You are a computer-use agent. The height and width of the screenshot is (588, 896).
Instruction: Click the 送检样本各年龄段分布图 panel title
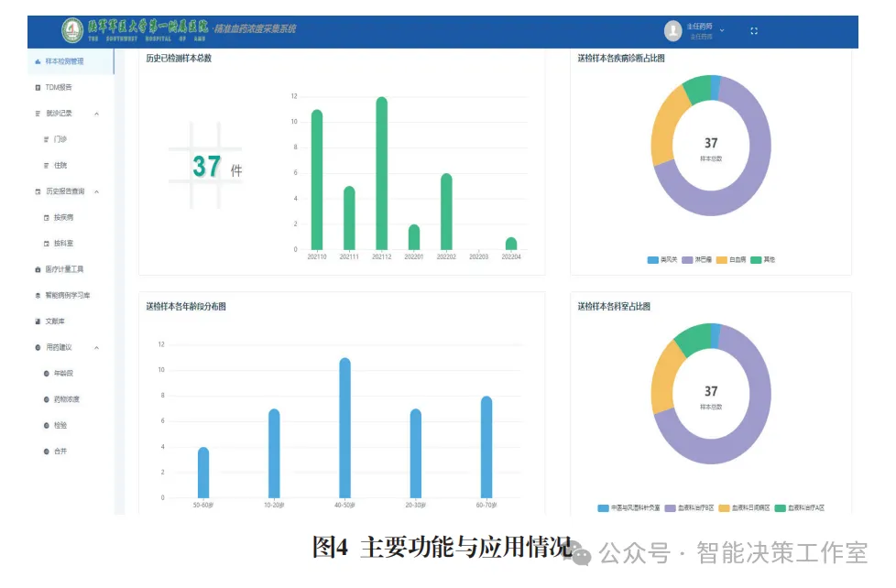(x=186, y=307)
